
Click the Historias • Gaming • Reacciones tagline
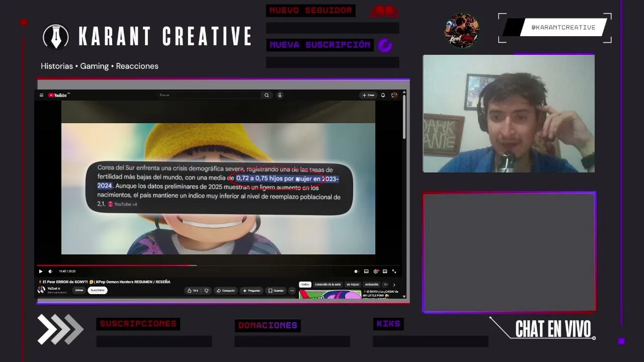(x=100, y=66)
